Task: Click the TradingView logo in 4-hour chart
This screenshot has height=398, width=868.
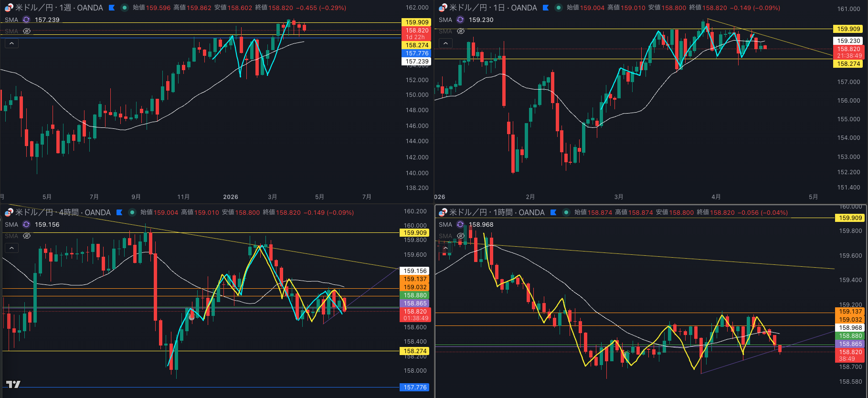Action: (13, 384)
